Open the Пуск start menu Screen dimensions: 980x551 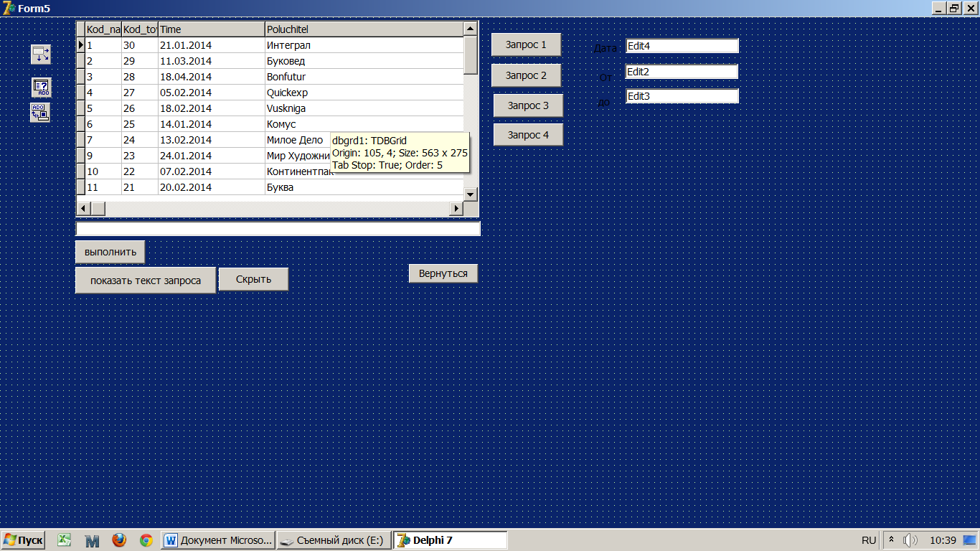click(x=23, y=540)
